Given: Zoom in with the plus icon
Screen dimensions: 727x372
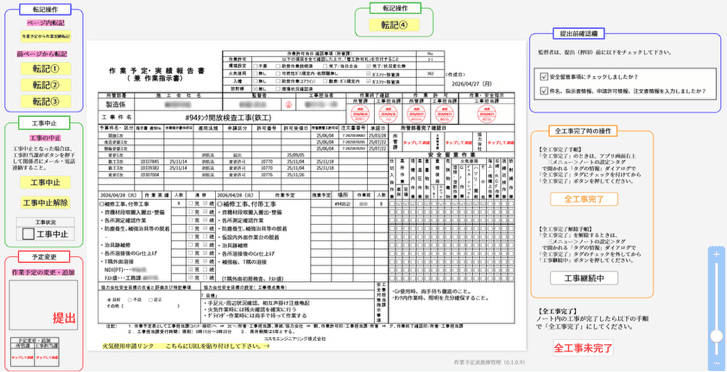Looking at the screenshot, I should coord(717,255).
